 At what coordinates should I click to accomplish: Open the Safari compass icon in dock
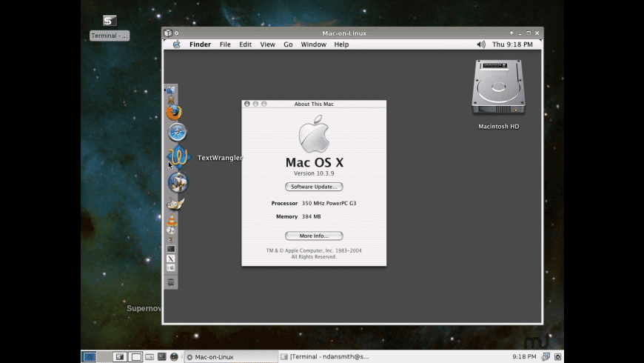177,132
